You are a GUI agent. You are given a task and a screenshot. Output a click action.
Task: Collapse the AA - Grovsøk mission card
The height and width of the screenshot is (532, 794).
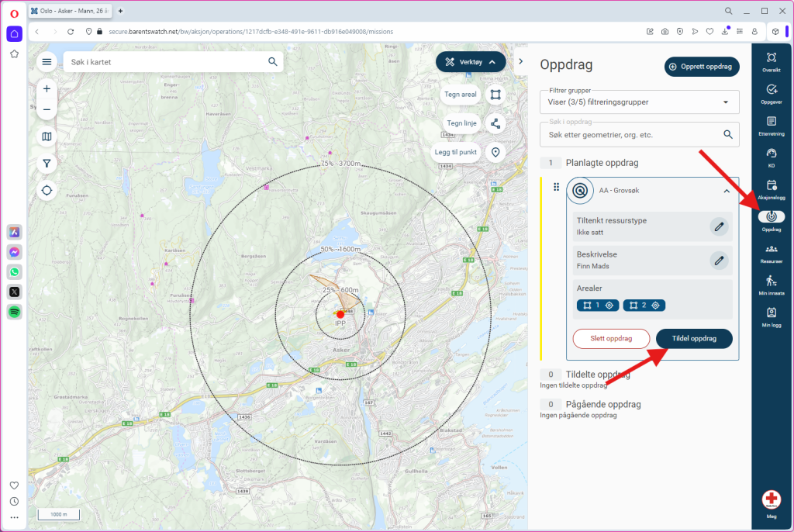pos(726,191)
